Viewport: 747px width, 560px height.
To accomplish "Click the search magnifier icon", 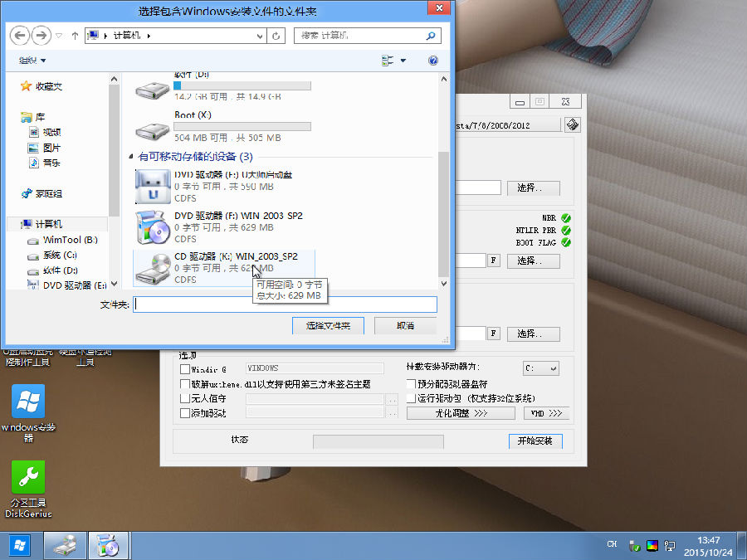I will point(431,36).
